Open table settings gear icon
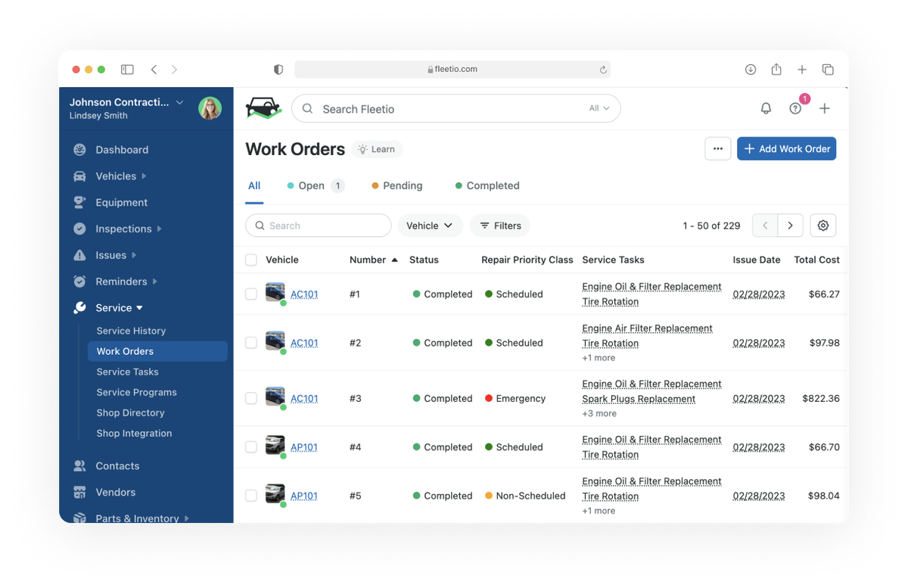The height and width of the screenshot is (588, 908). [x=823, y=226]
